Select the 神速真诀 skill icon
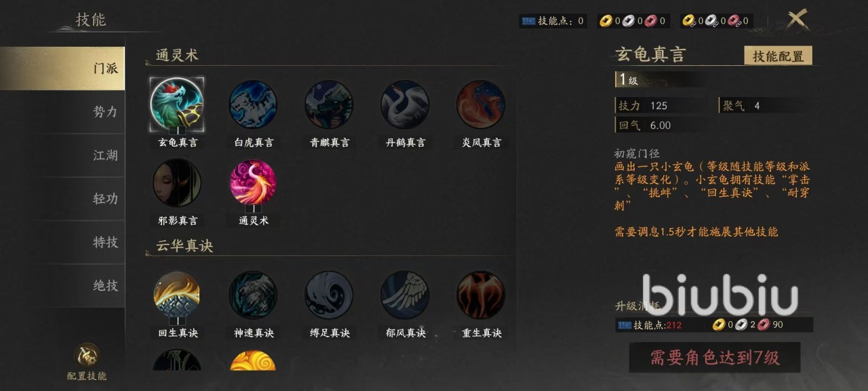 (x=253, y=295)
